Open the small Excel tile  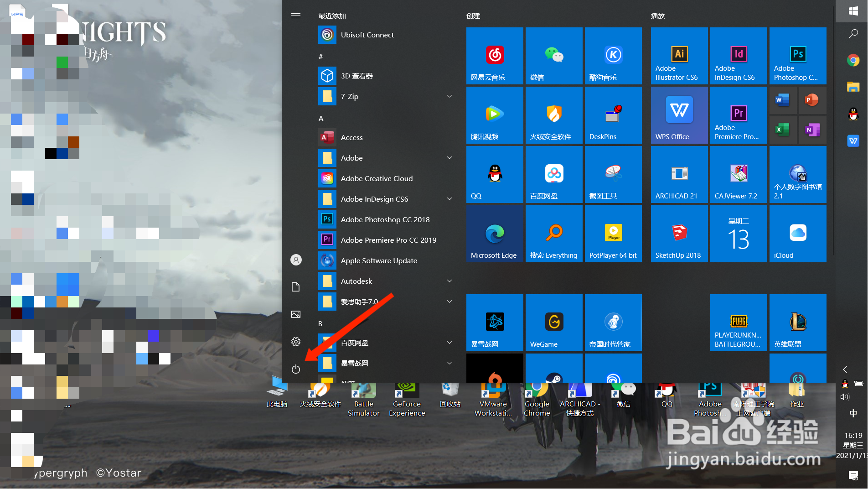pyautogui.click(x=783, y=130)
